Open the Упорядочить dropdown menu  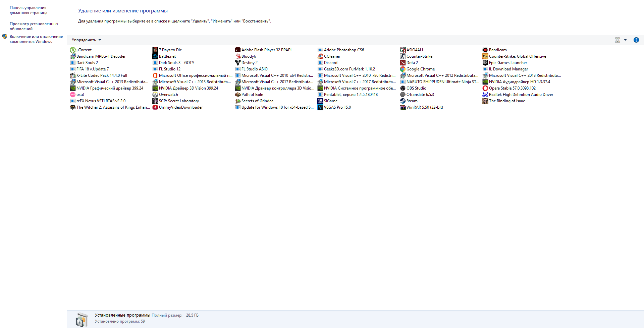pos(86,40)
